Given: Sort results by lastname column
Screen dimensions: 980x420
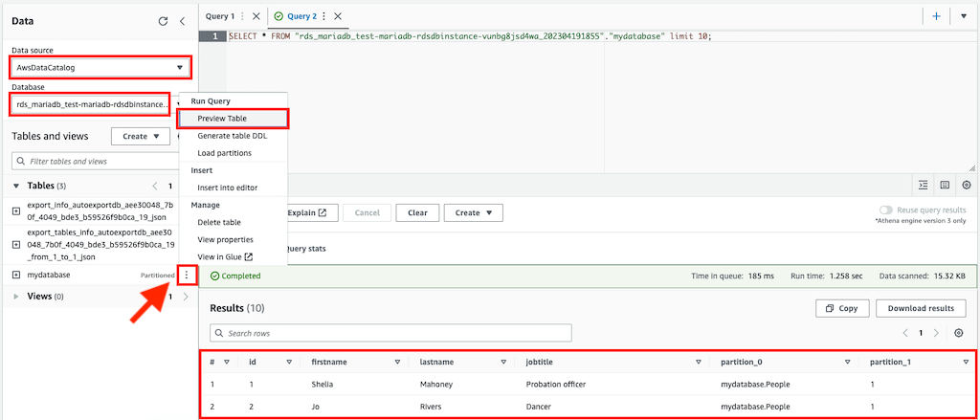Looking at the screenshot, I should click(503, 362).
